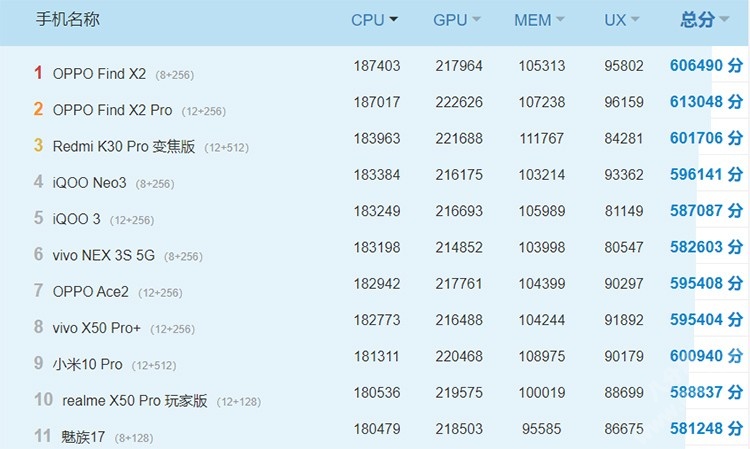Click UX score 86675
This screenshot has width=750, height=449.
tap(624, 429)
